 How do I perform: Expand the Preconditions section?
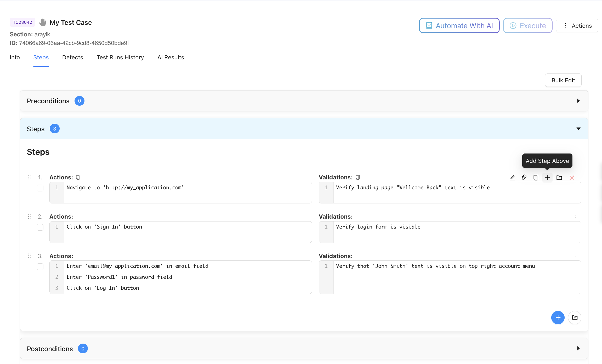click(x=578, y=101)
